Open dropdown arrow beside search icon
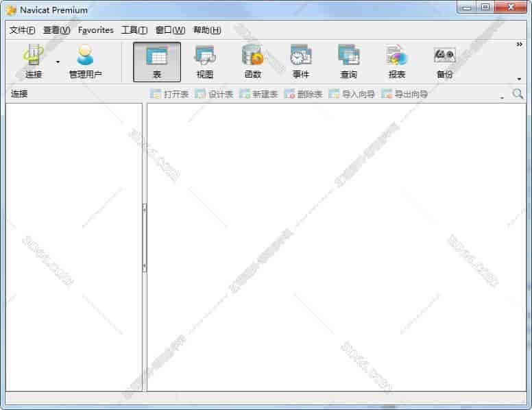The height and width of the screenshot is (410, 532). [503, 97]
